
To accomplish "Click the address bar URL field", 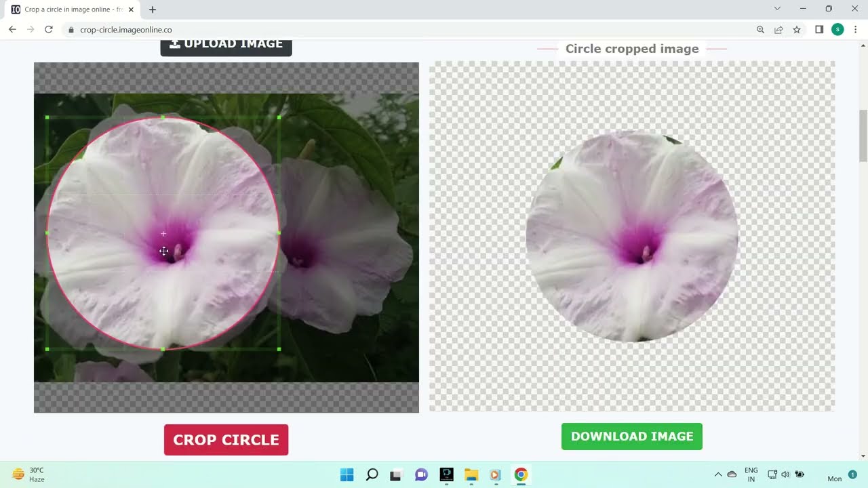I will point(407,30).
